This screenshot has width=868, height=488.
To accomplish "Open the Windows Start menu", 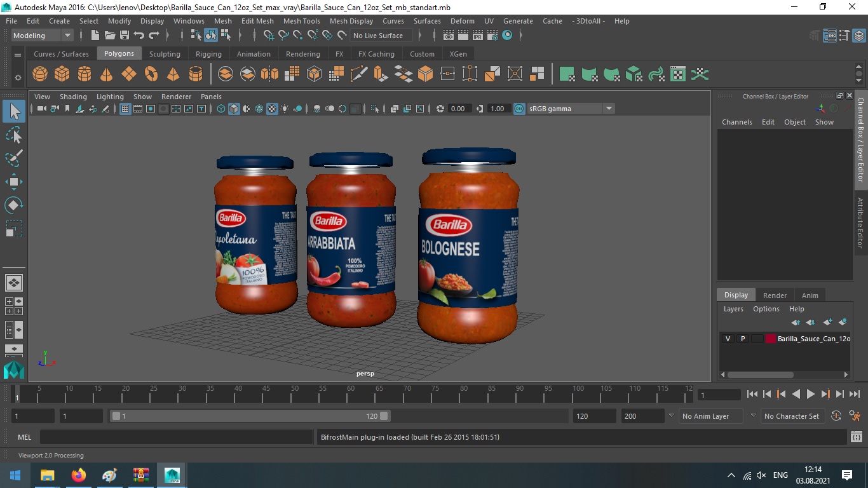I will click(15, 475).
